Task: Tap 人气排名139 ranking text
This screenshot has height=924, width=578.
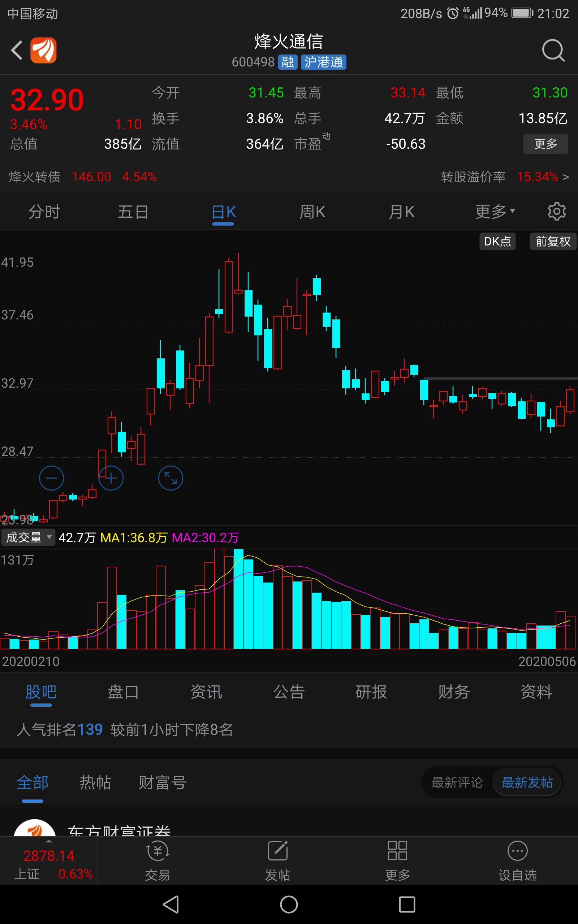Action: (x=60, y=729)
